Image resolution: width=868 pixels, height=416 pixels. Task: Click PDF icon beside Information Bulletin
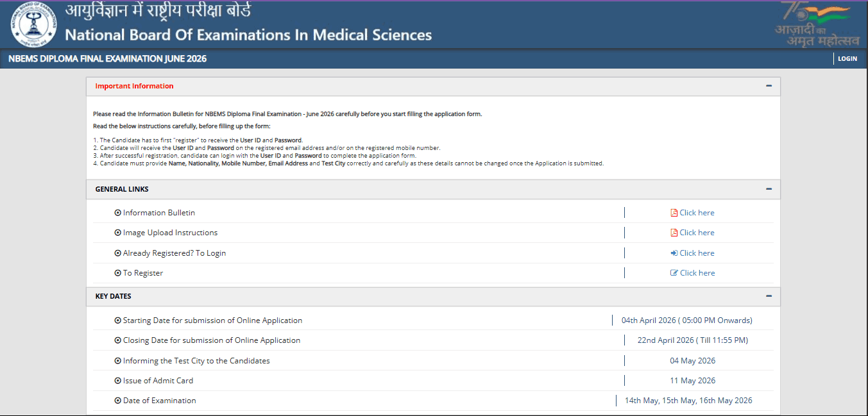coord(674,213)
